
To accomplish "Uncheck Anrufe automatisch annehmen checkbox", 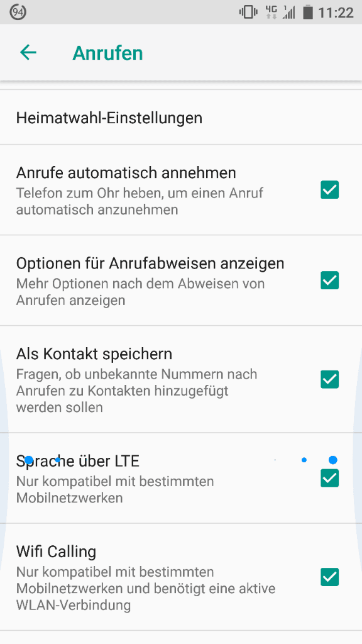I will coord(329,190).
